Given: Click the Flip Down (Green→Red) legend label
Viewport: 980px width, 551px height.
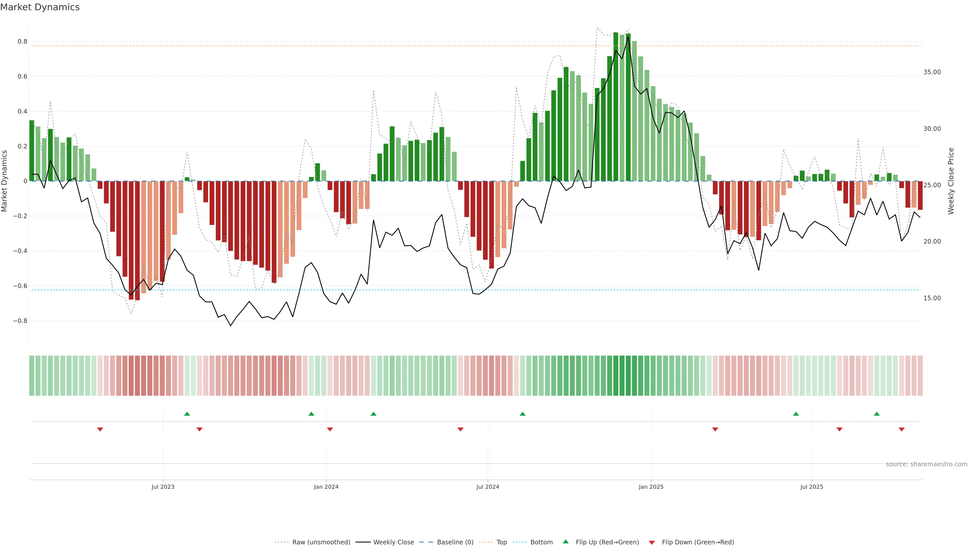Looking at the screenshot, I should click(698, 542).
